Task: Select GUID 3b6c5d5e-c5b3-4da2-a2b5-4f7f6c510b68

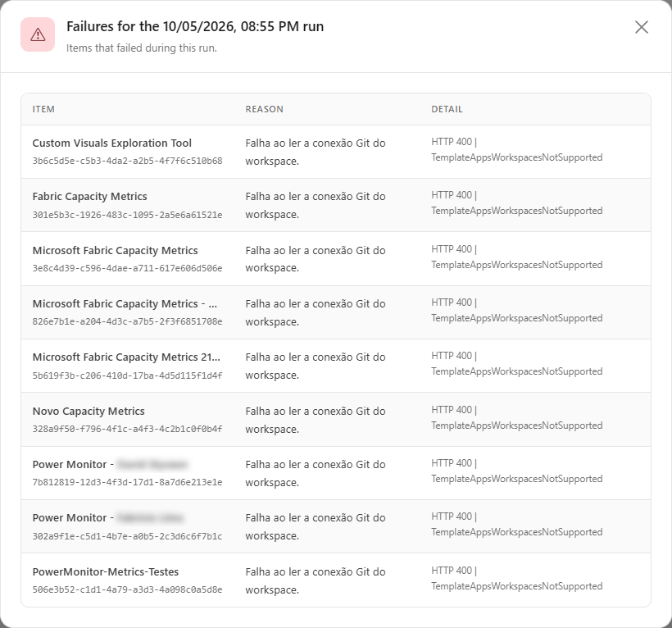Action: coord(127,162)
